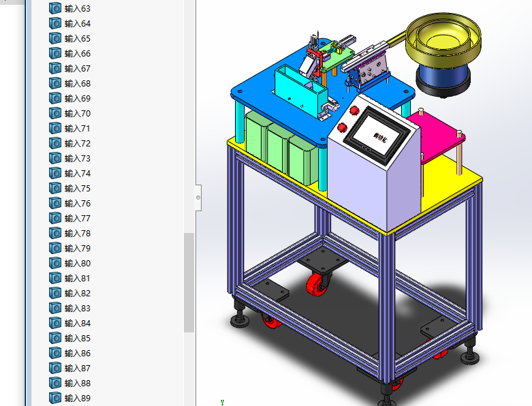Select the 输入74 feature label

[78, 174]
